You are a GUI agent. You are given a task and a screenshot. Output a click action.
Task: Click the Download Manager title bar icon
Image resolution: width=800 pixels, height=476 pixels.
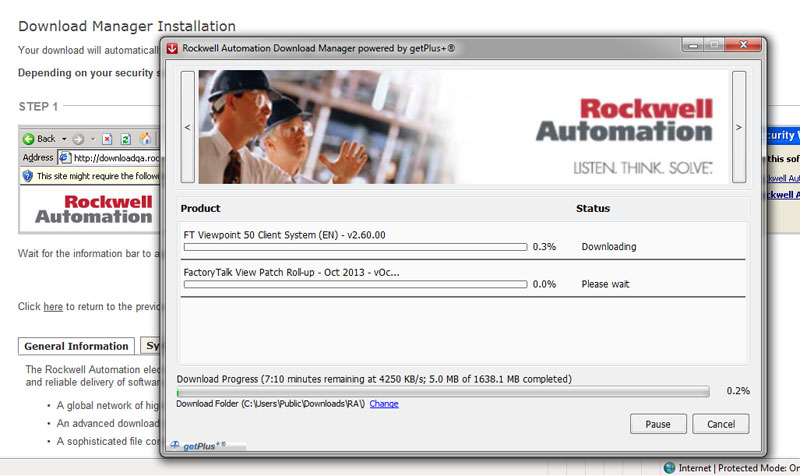[x=172, y=48]
